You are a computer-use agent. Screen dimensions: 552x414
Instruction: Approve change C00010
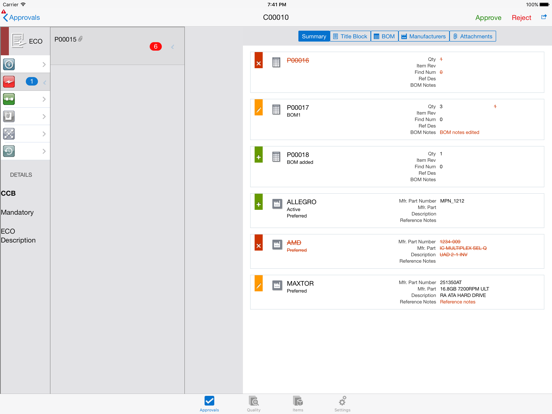(488, 18)
